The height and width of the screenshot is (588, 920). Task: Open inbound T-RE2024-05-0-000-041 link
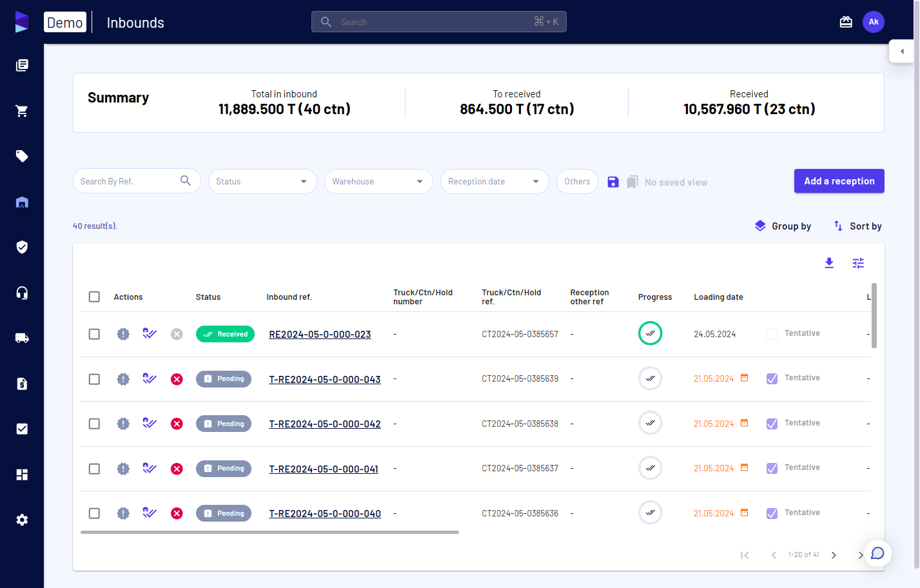324,469
